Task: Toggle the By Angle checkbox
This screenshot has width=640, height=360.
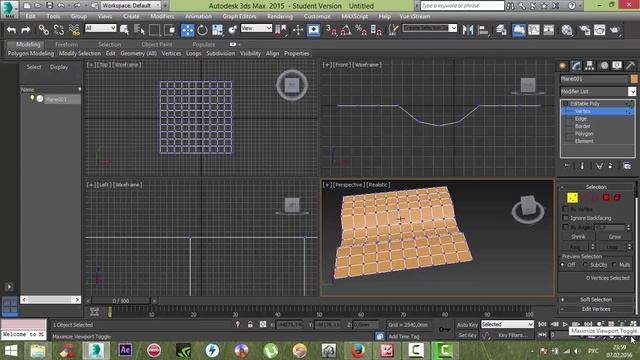Action: click(565, 227)
